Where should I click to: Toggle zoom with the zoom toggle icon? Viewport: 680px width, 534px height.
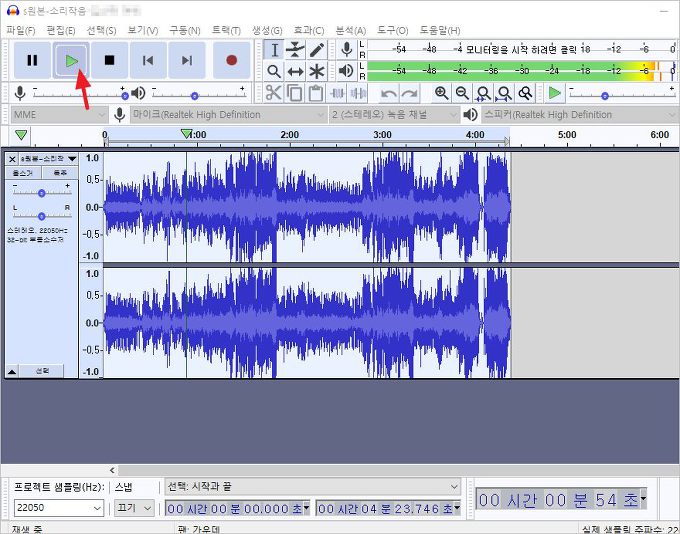click(x=525, y=93)
